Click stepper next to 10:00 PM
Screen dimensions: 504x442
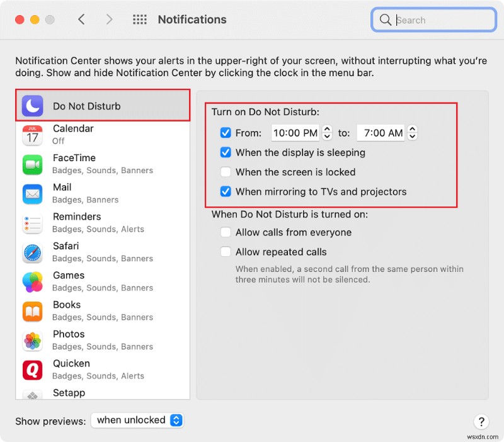tap(327, 133)
